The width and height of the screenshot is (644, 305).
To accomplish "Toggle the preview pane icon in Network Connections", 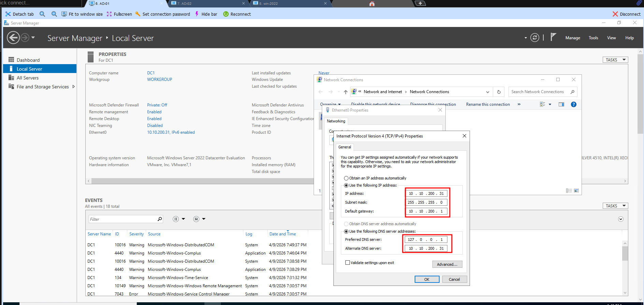I will 561,104.
